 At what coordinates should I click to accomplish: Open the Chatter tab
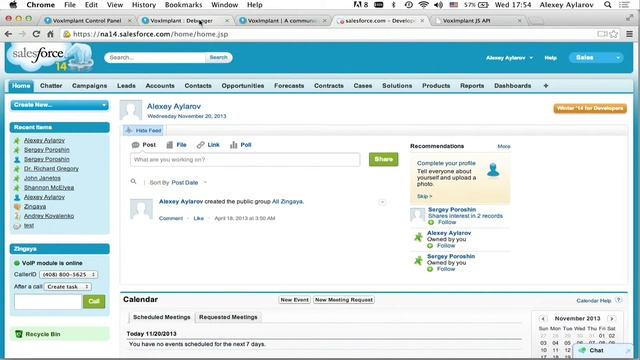click(x=51, y=86)
